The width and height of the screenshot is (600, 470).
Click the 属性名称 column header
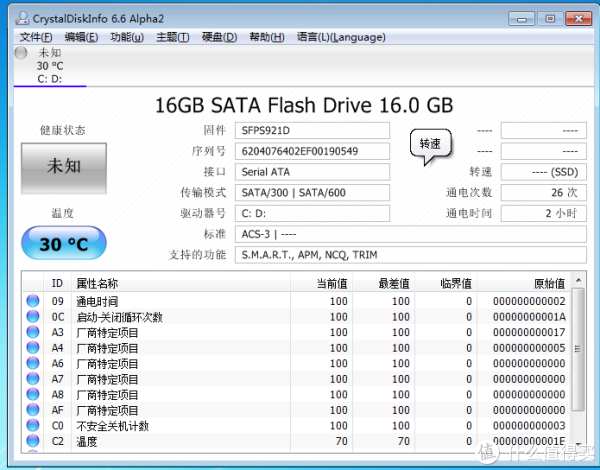point(181,283)
